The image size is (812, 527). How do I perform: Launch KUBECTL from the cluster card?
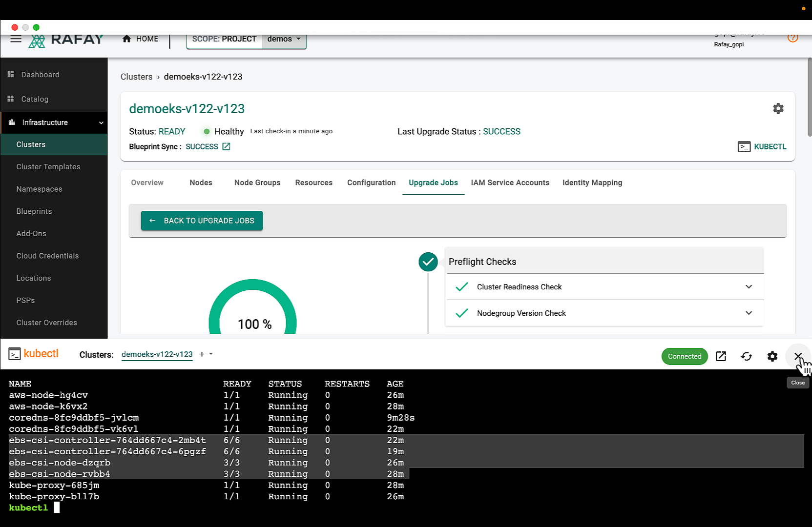coord(762,146)
